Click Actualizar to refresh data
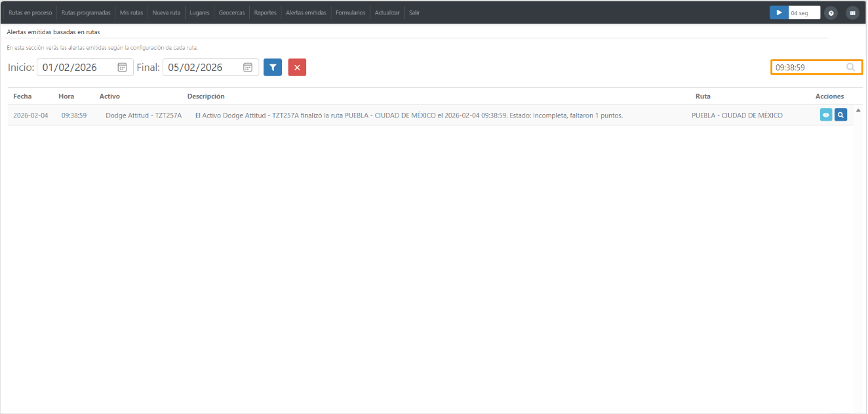The width and height of the screenshot is (868, 414). point(387,12)
